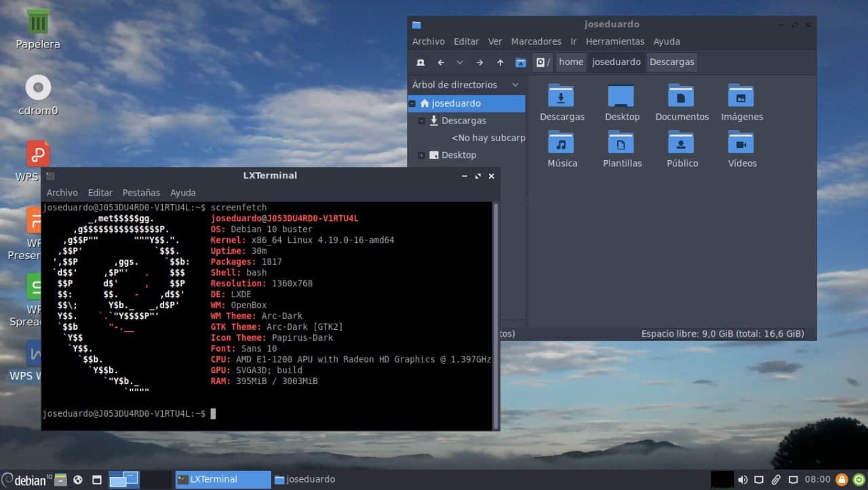Go back using the left arrow button
Screen dimensions: 868x490
point(441,62)
